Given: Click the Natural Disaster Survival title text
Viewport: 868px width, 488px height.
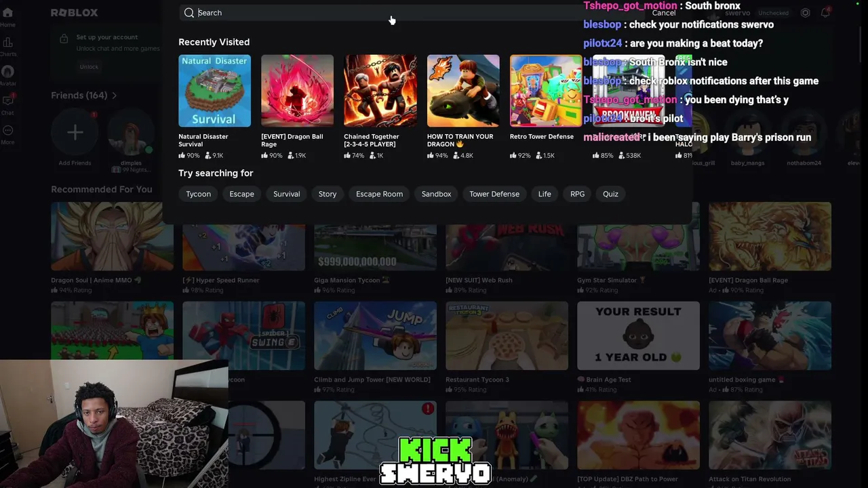Looking at the screenshot, I should 203,140.
